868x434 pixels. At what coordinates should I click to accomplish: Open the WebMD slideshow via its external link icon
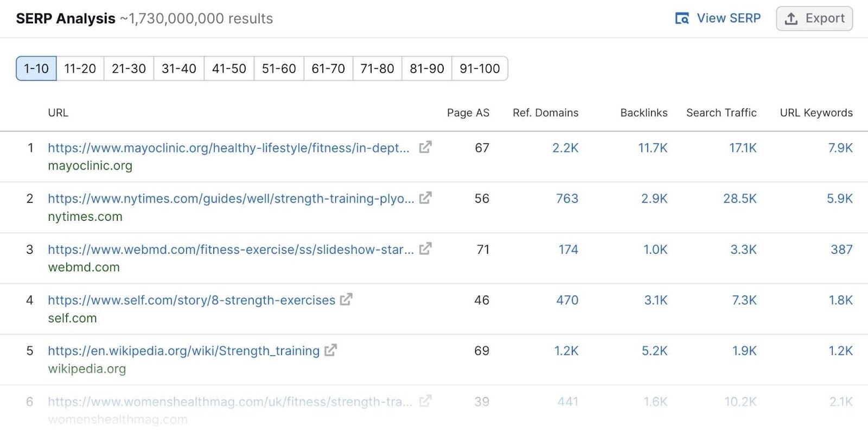click(x=425, y=249)
